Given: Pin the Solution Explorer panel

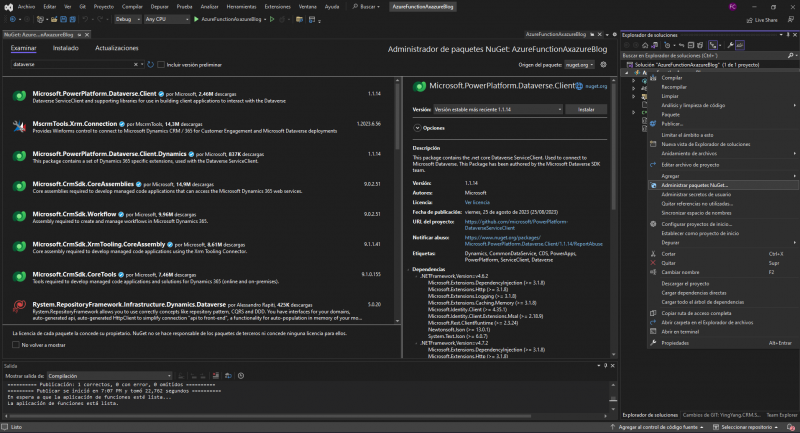Looking at the screenshot, I should [x=788, y=35].
